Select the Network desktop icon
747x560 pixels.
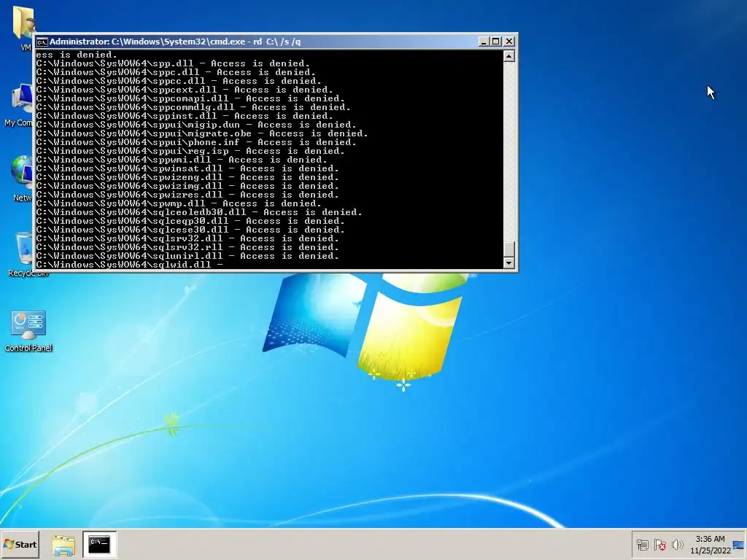(x=22, y=179)
